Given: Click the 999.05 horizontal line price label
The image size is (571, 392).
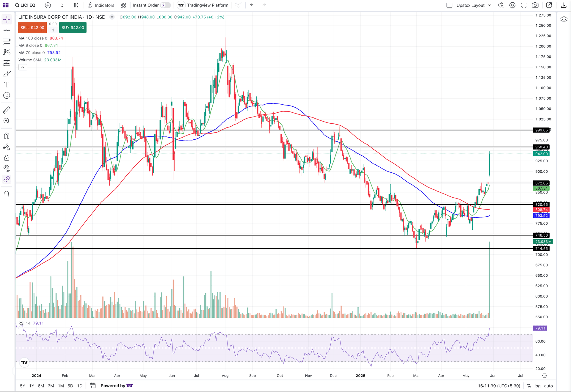Looking at the screenshot, I should [x=541, y=130].
